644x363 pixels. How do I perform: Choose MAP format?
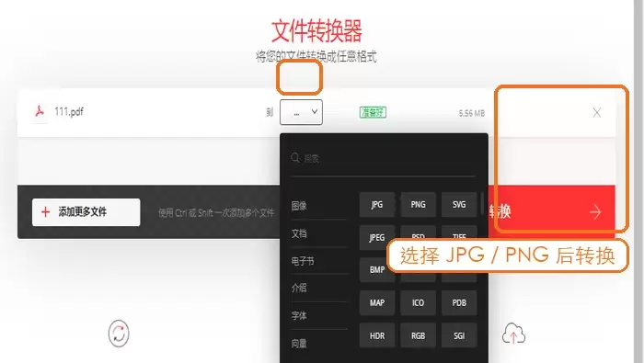pos(377,302)
